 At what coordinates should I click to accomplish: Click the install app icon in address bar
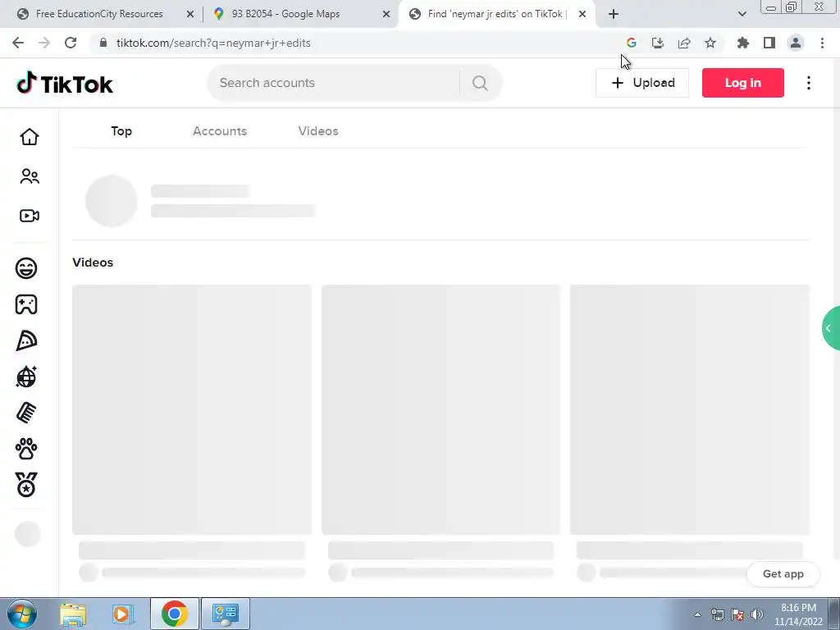click(658, 43)
